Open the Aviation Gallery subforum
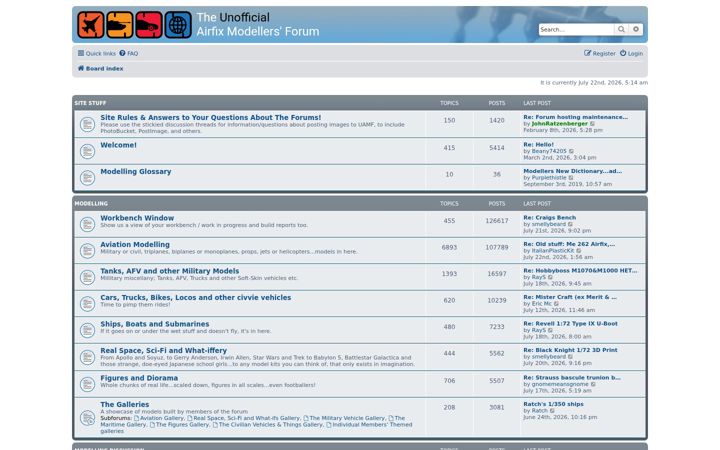Image resolution: width=720 pixels, height=450 pixels. [159, 418]
